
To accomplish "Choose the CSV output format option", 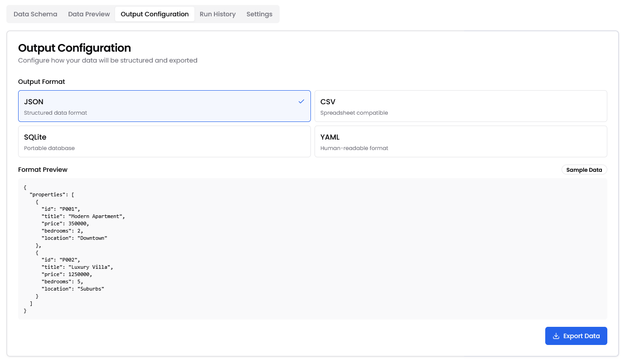I will pos(460,106).
